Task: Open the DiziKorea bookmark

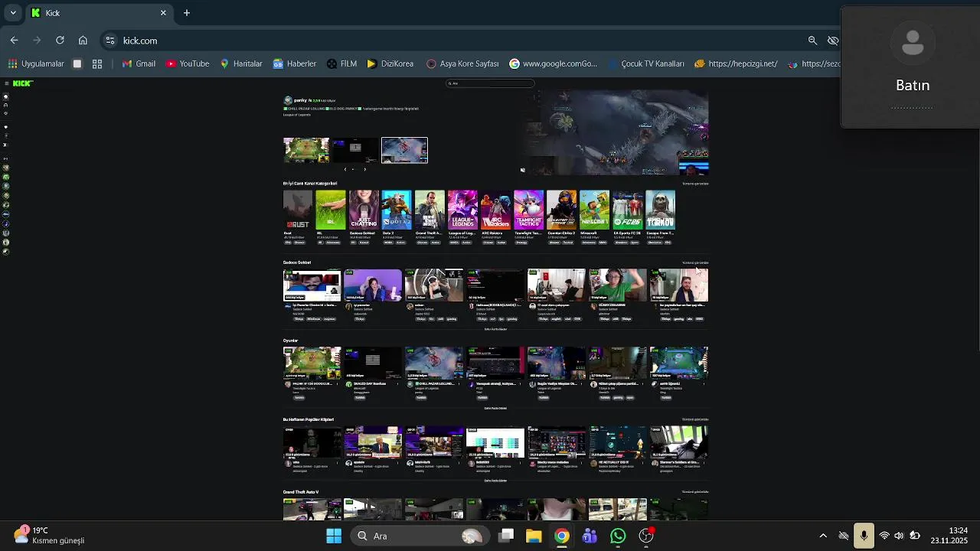Action: pyautogui.click(x=390, y=64)
